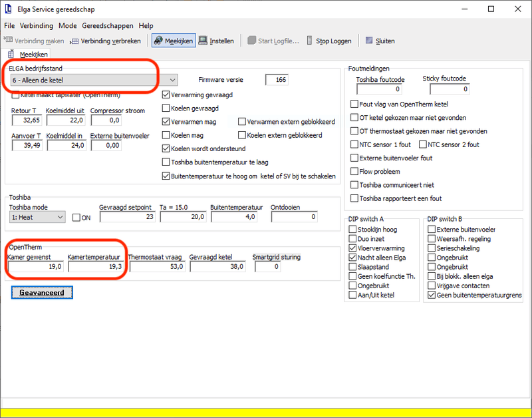Toggle DIP switch A Nacht alleen Elga
The image size is (532, 418).
point(352,258)
